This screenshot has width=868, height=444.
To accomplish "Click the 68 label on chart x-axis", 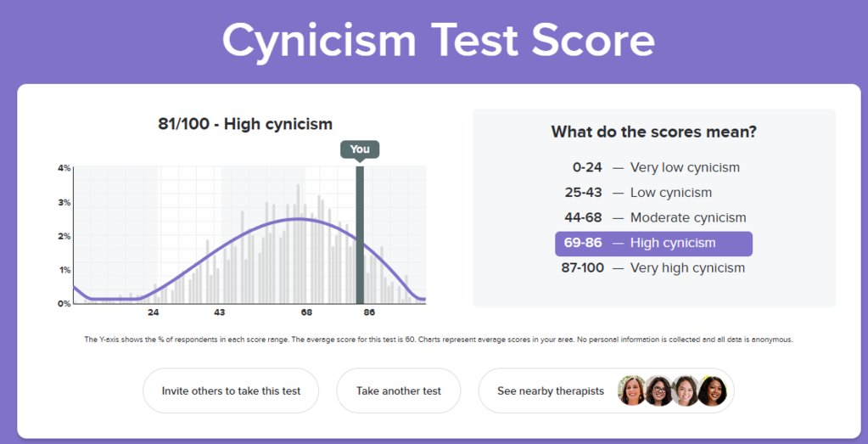I will tap(306, 312).
